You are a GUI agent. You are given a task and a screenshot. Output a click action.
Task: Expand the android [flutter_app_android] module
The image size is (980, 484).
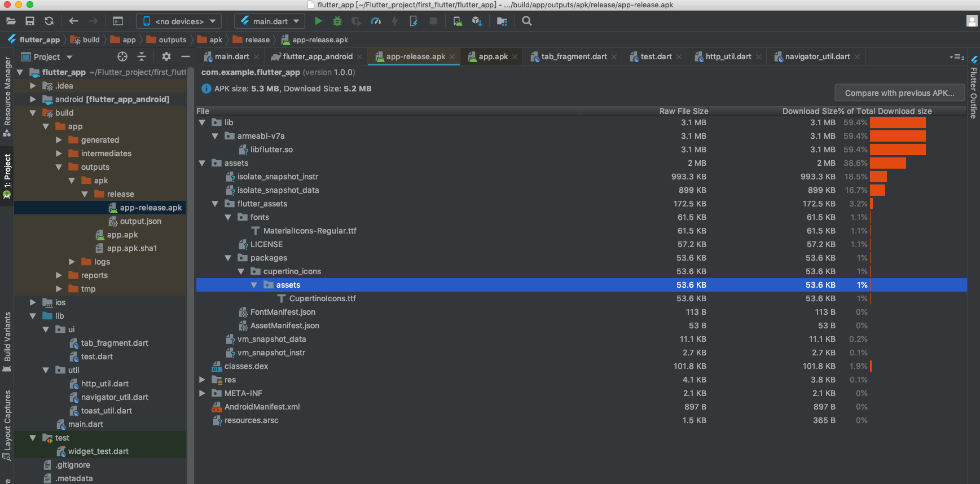click(33, 99)
